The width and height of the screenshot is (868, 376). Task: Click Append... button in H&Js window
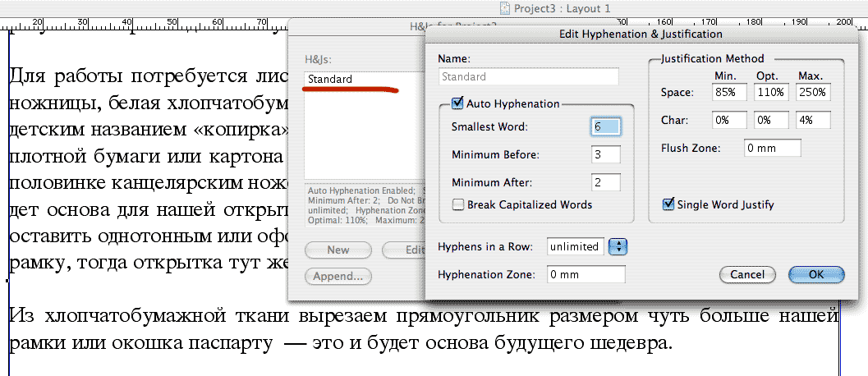(x=338, y=276)
